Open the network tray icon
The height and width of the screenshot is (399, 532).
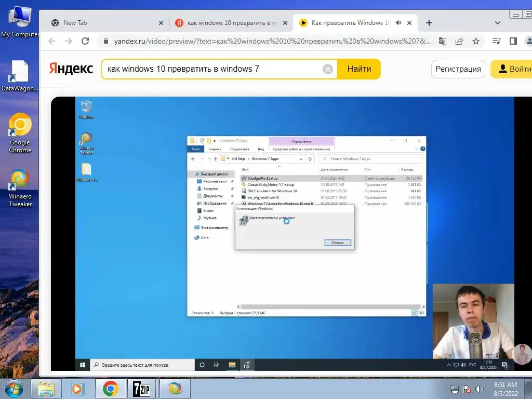coord(454,389)
